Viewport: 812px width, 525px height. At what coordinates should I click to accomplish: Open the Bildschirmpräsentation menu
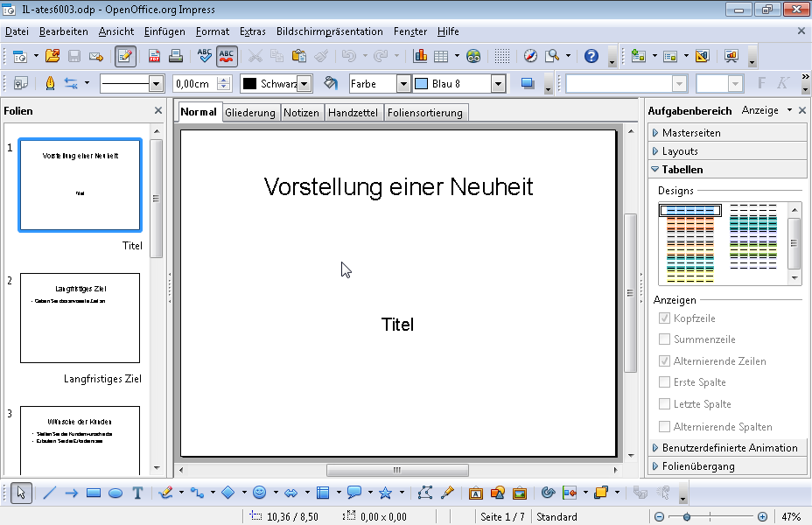click(x=329, y=31)
